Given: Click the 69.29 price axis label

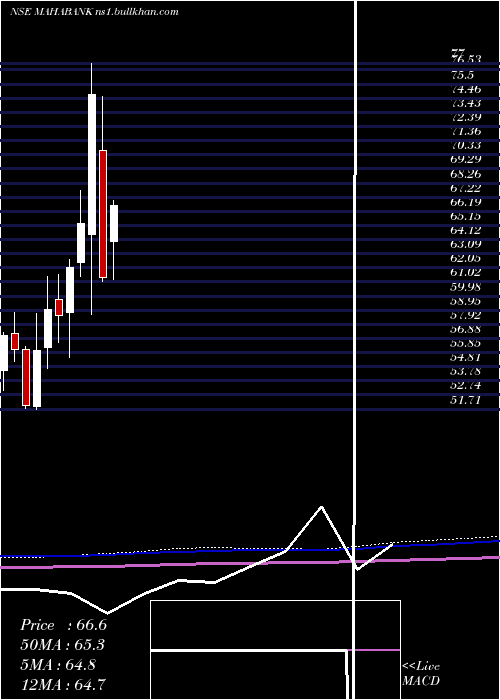Looking at the screenshot, I should tap(466, 159).
